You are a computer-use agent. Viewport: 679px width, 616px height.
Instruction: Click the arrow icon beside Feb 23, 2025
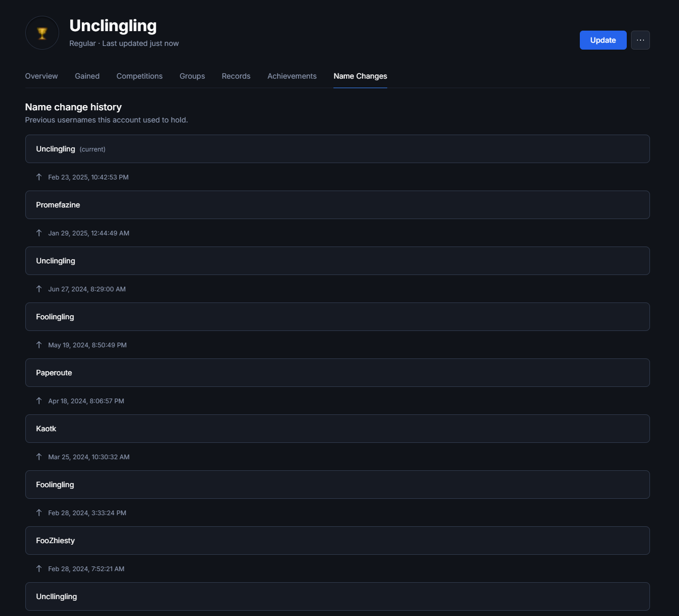click(x=39, y=177)
